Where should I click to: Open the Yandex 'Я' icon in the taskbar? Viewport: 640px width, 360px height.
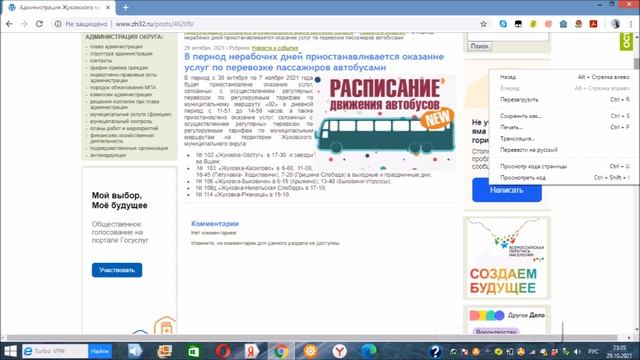(252, 351)
